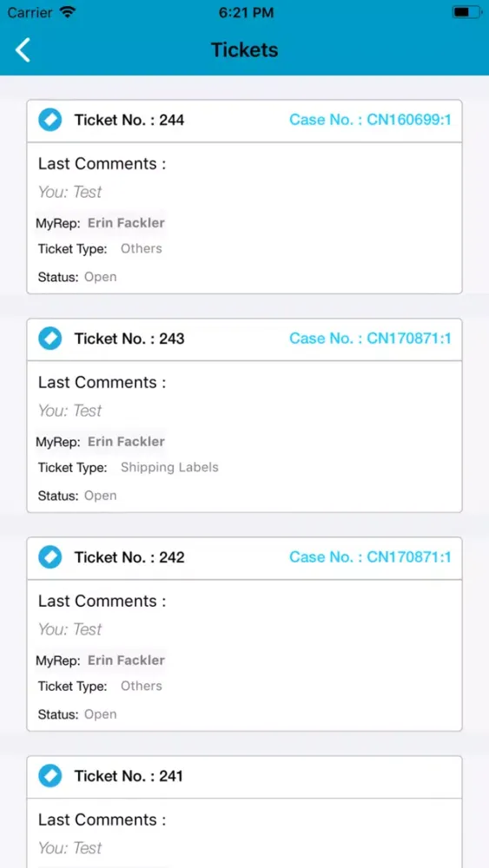Click the ticket icon beside Ticket No. 242
This screenshot has width=489, height=868.
click(50, 557)
